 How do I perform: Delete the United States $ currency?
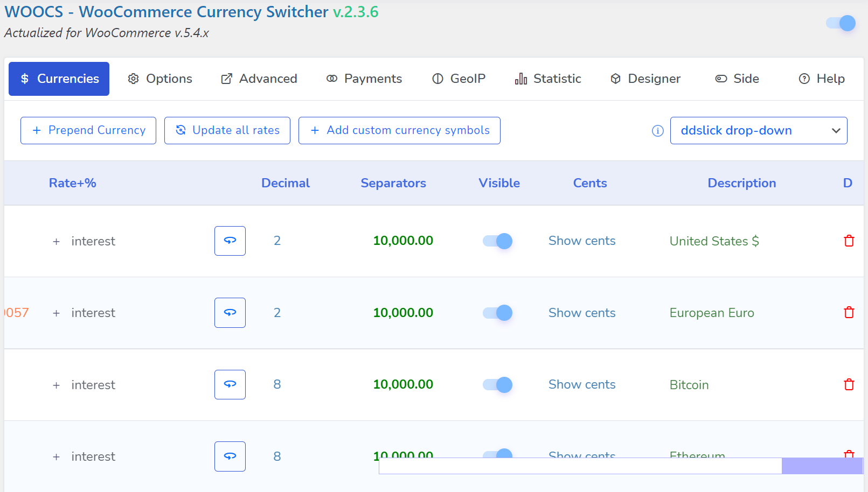849,241
